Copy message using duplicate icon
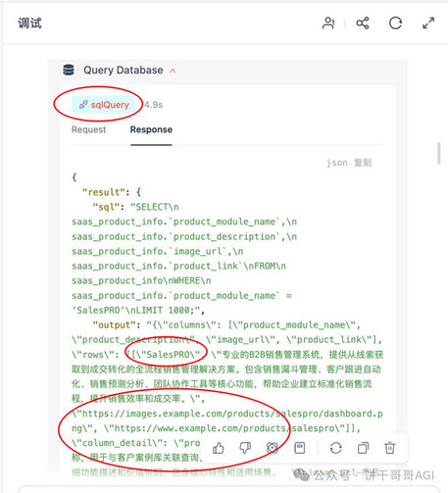 coord(363,448)
